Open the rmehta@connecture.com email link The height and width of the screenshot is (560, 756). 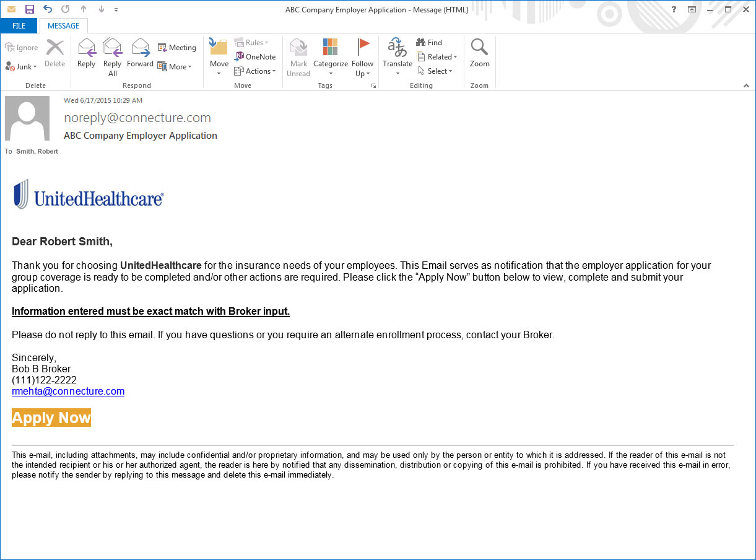point(68,392)
